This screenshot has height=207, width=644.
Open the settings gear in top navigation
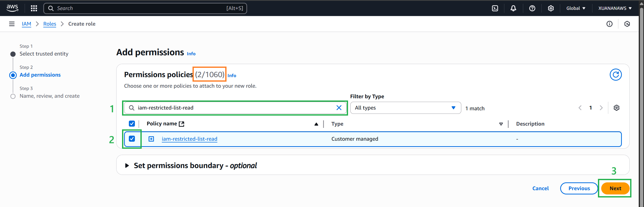coord(551,8)
